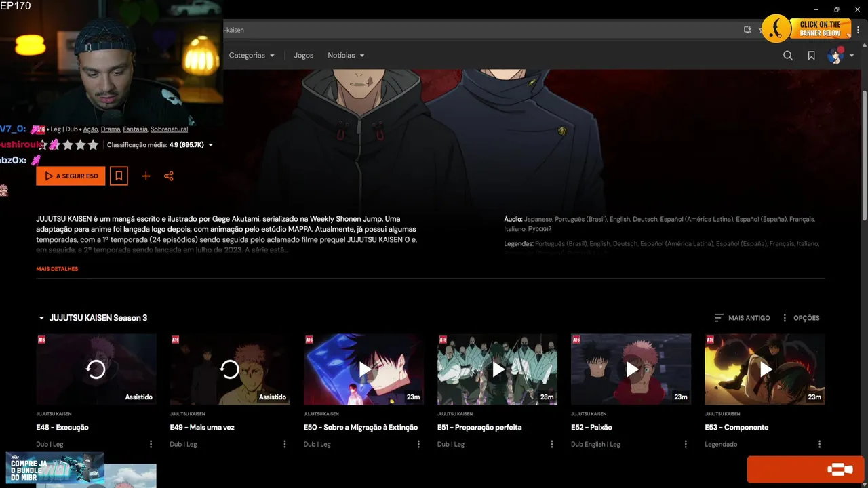Open the watchlist bookmark icon in header
This screenshot has width=868, height=488.
811,56
